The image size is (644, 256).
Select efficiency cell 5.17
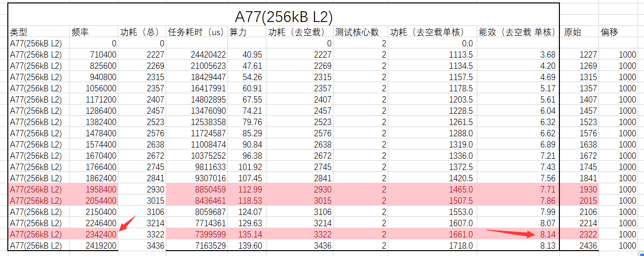(518, 88)
